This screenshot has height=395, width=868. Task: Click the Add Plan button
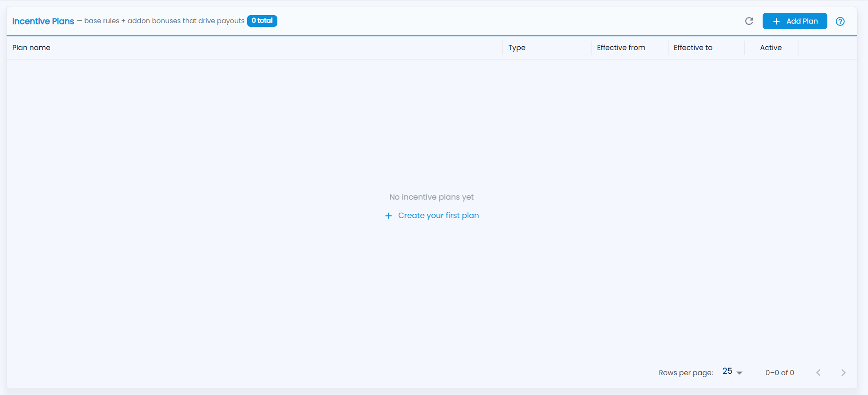click(795, 21)
